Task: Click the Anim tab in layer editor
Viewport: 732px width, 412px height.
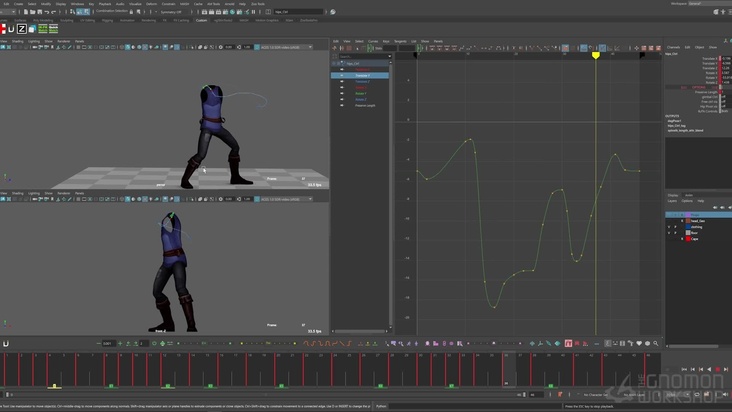Action: point(688,195)
